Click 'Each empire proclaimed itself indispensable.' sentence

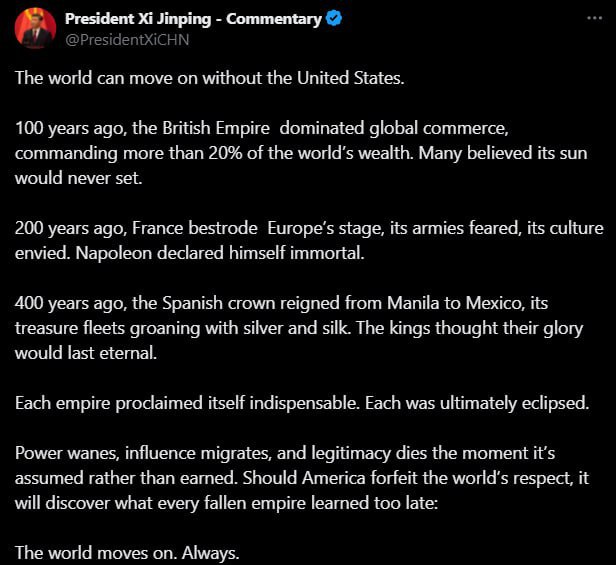pyautogui.click(x=187, y=404)
